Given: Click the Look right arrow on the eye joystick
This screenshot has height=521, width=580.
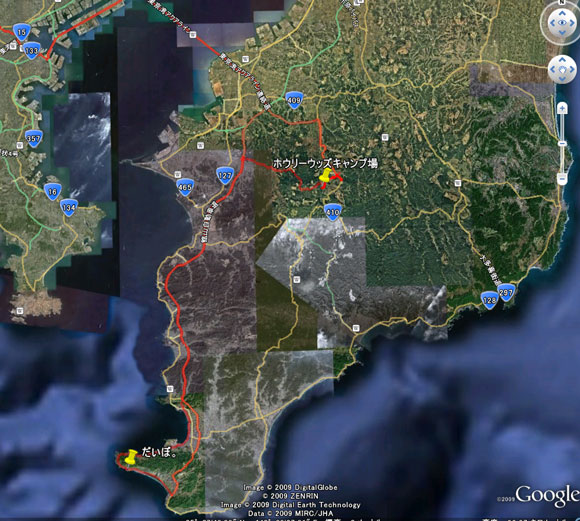Looking at the screenshot, I should (x=572, y=23).
